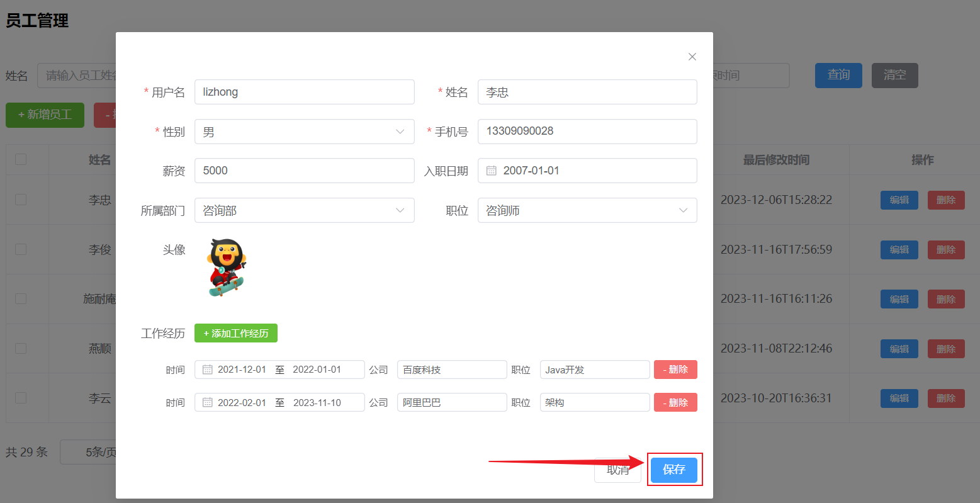The height and width of the screenshot is (503, 980).
Task: Click the 手机号 input field
Action: 587,132
